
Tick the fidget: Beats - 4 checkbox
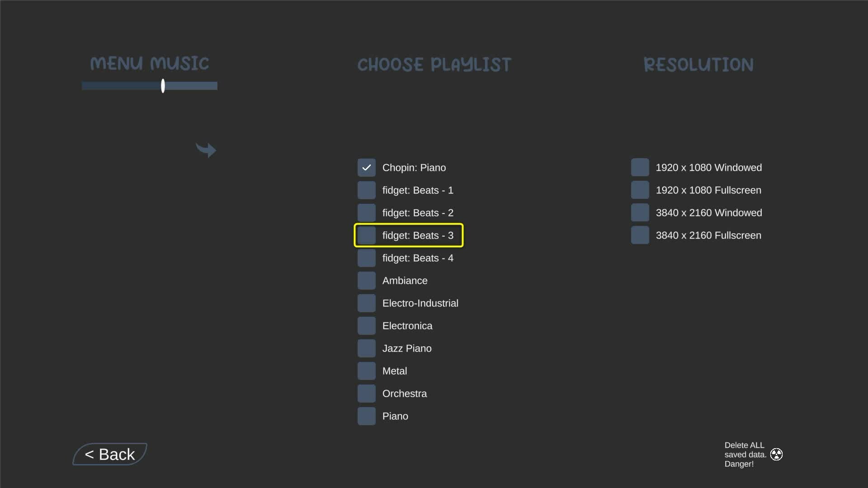(x=366, y=258)
